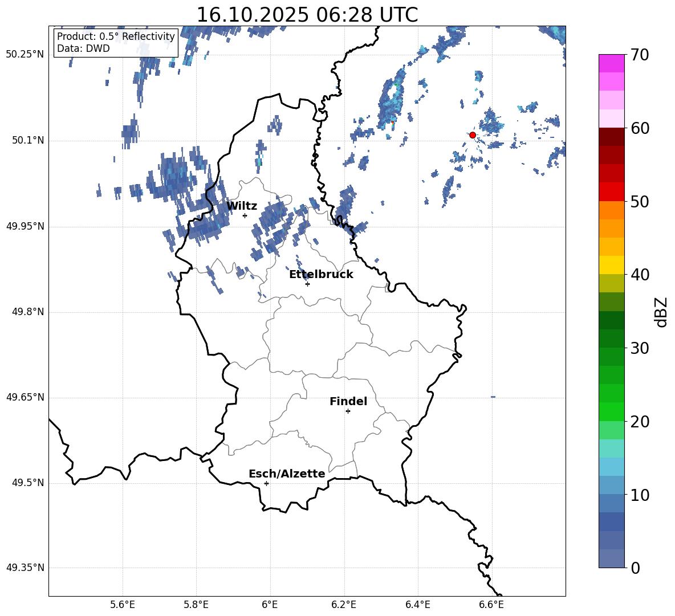This screenshot has height=616, width=675.
Task: Click the Ettelbruck station cross marker
Action: 307,284
